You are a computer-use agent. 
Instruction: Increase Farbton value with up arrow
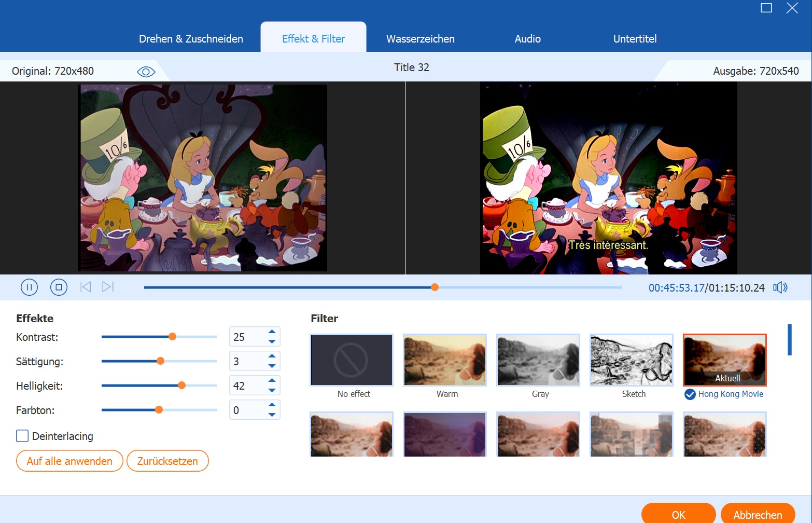click(272, 405)
